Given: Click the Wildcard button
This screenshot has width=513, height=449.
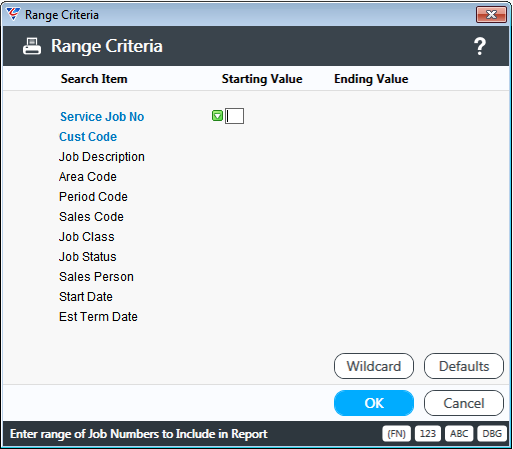Looking at the screenshot, I should point(374,366).
